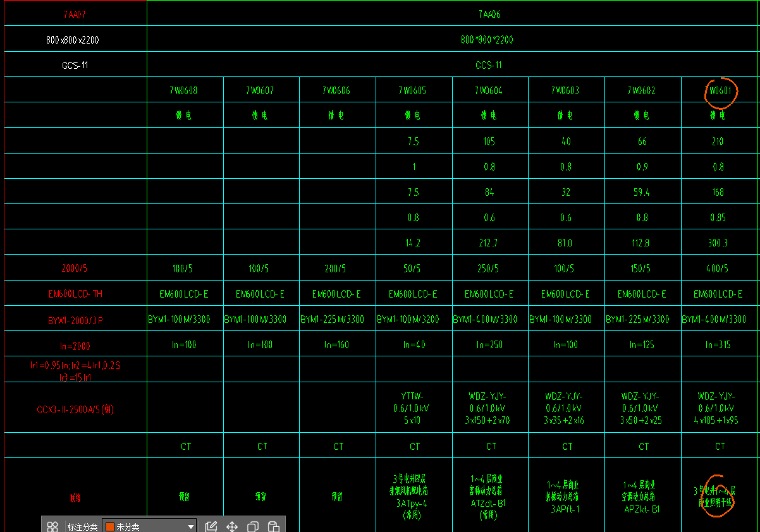Viewport: 760px width, 532px height.
Task: Click the current value 14.2
Action: [x=413, y=243]
